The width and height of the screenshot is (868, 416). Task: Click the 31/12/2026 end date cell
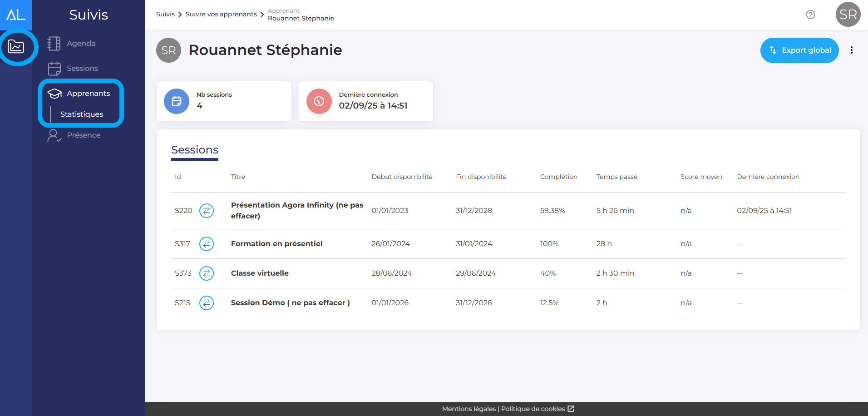[474, 302]
